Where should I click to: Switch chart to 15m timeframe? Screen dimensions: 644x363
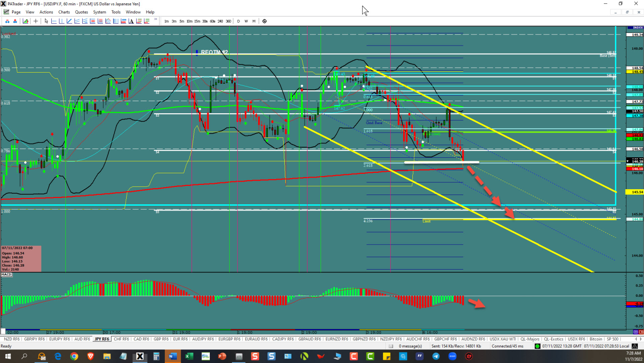197,21
